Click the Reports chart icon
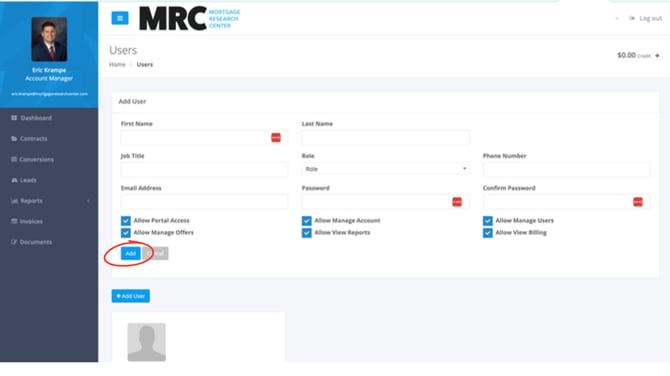Image resolution: width=670 pixels, height=376 pixels. pyautogui.click(x=14, y=201)
